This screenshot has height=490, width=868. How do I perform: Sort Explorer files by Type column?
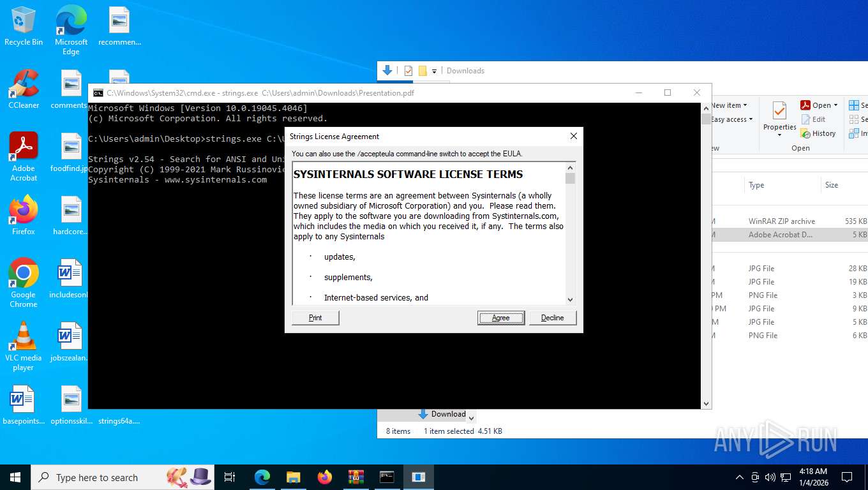[x=782, y=185]
